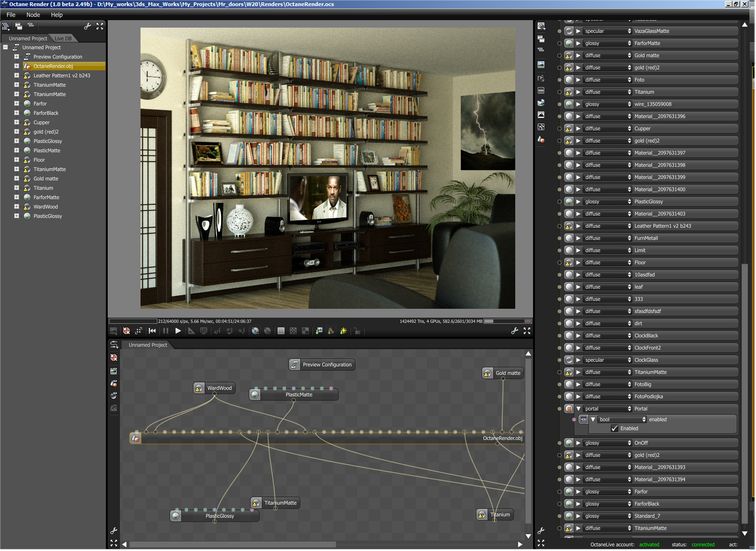Screen dimensions: 756x551
Task: Select the Preview Configuration graph node
Action: click(322, 365)
